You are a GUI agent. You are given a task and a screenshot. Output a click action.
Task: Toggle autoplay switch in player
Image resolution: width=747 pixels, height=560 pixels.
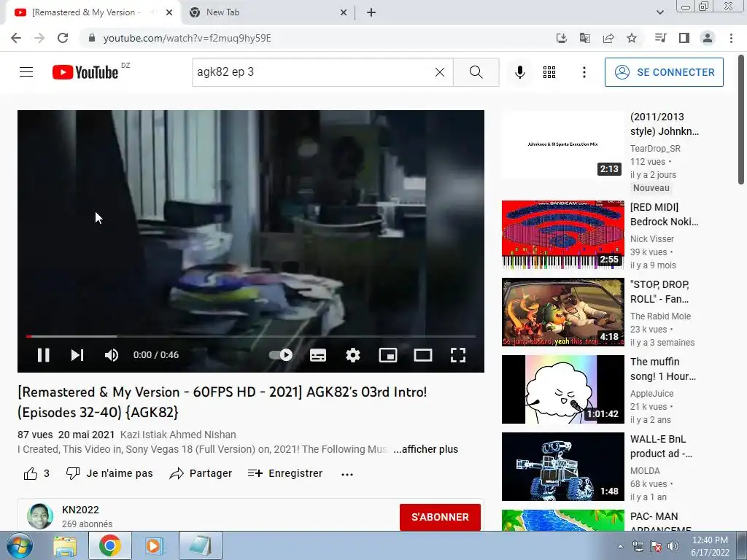coord(281,355)
